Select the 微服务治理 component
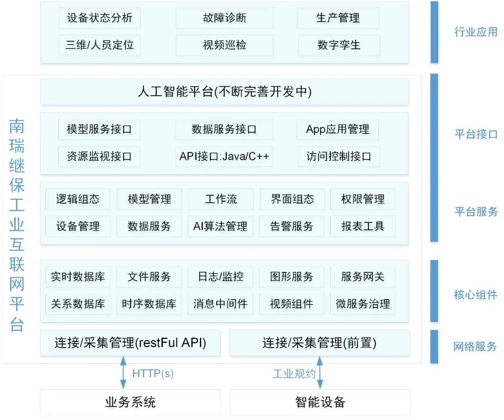The image size is (504, 420). tap(363, 304)
